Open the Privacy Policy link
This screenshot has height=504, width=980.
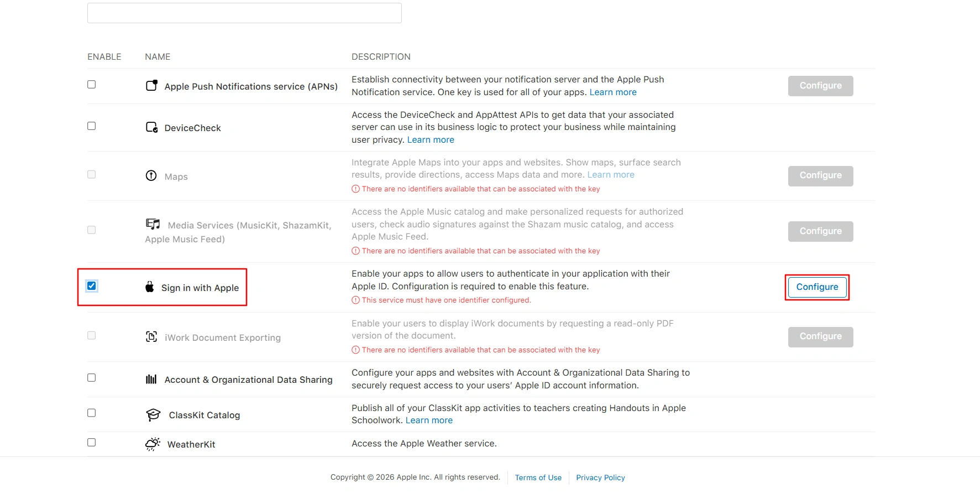[x=600, y=478]
